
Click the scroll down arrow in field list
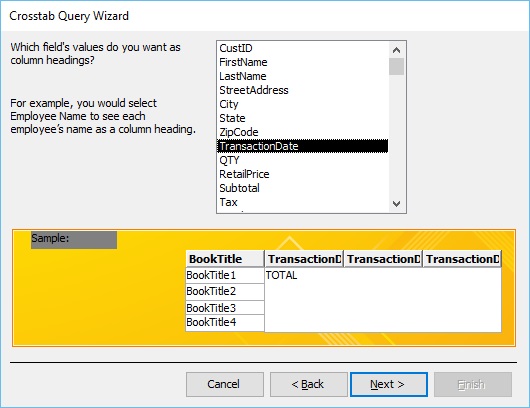pos(396,204)
